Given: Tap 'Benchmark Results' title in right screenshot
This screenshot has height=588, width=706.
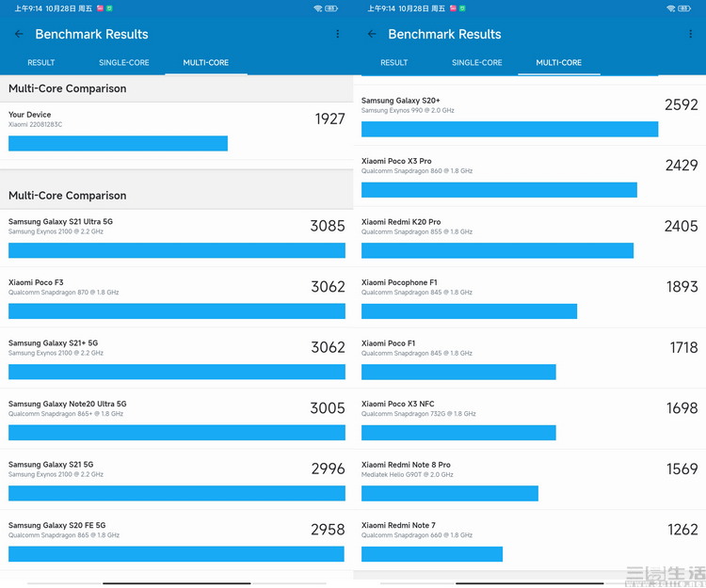Looking at the screenshot, I should click(x=445, y=34).
